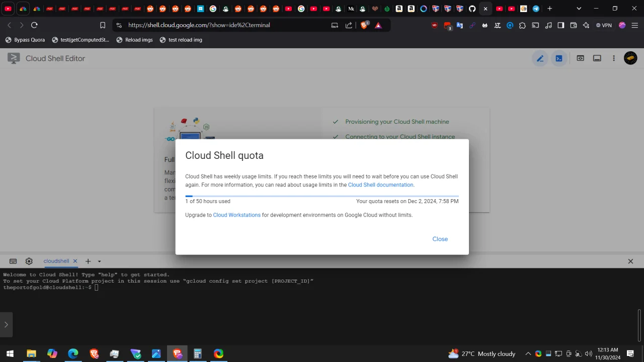The image size is (644, 362).
Task: Click the Cloud Shell Editor logo
Action: click(14, 58)
